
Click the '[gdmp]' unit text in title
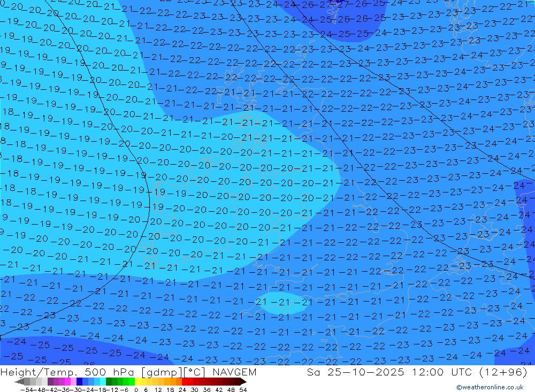[x=162, y=372]
